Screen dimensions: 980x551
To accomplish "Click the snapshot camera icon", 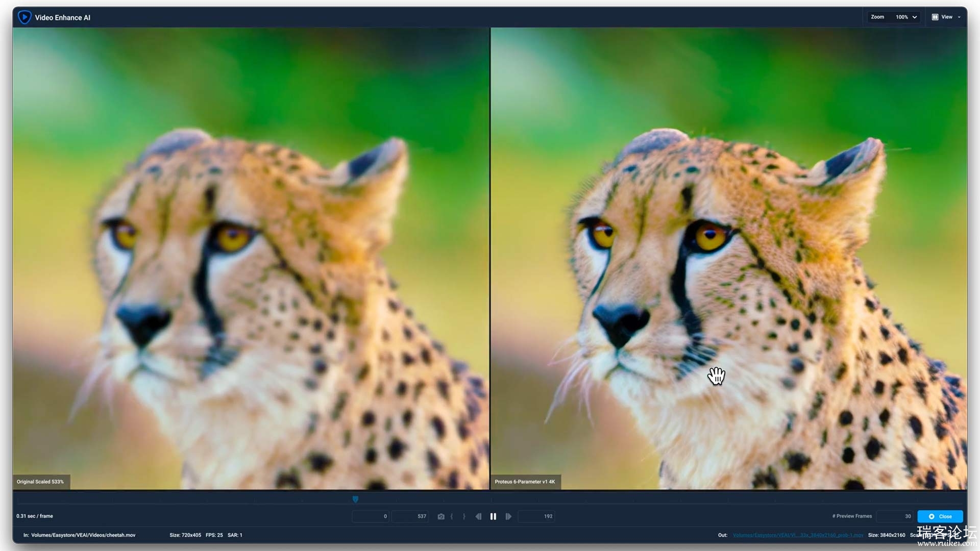I will coord(441,516).
